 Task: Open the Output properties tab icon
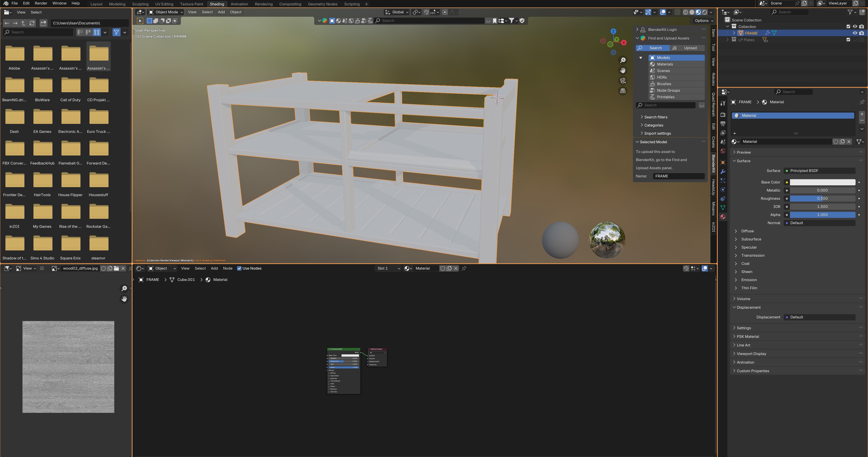pos(723,124)
